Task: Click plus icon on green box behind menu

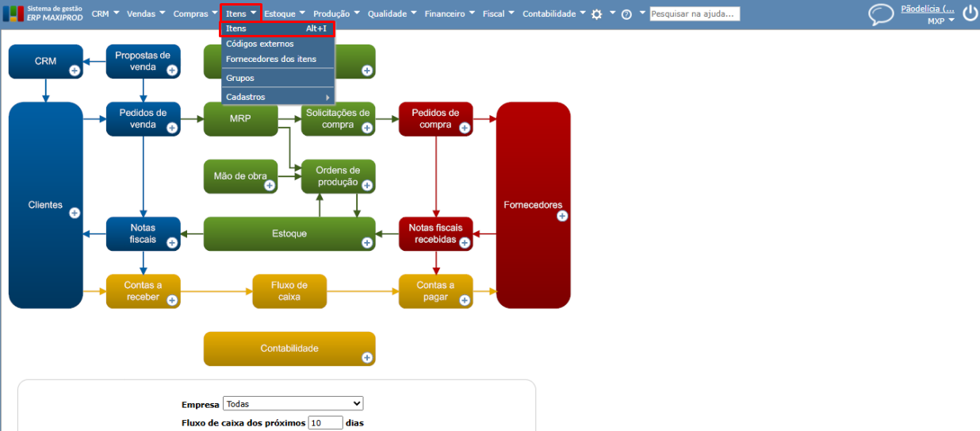Action: coord(367,71)
